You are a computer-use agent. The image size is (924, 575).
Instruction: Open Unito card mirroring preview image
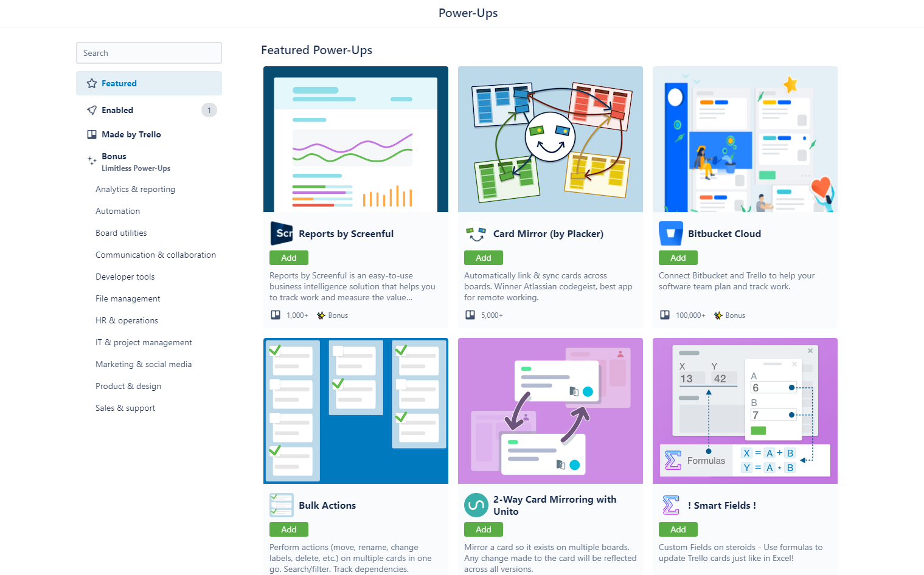(x=551, y=411)
